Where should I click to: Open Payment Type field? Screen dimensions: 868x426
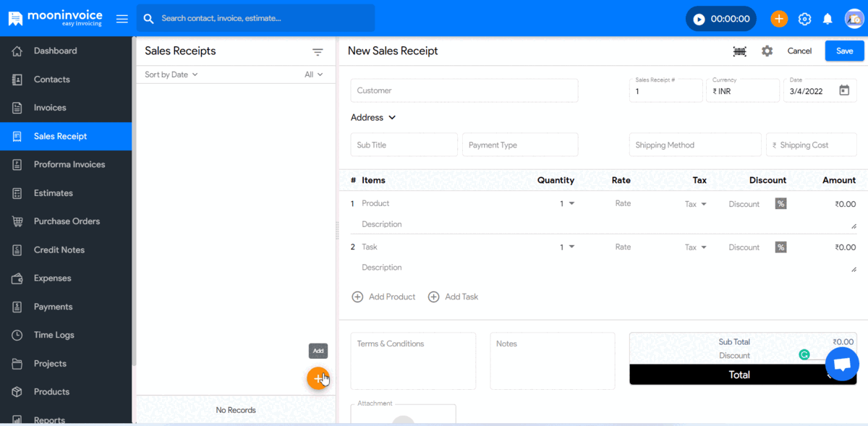(x=520, y=145)
